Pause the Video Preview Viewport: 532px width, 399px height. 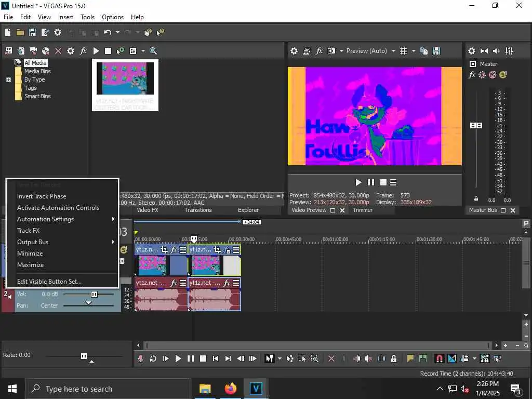point(371,182)
